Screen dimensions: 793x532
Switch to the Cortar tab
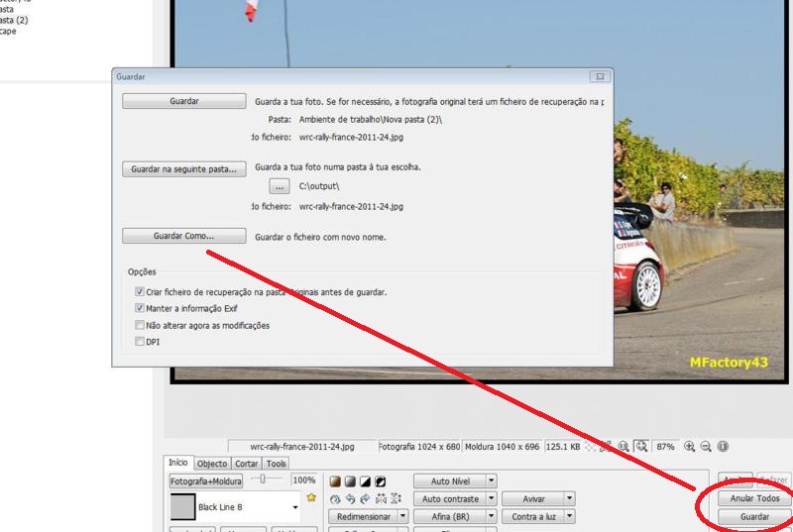click(x=247, y=464)
